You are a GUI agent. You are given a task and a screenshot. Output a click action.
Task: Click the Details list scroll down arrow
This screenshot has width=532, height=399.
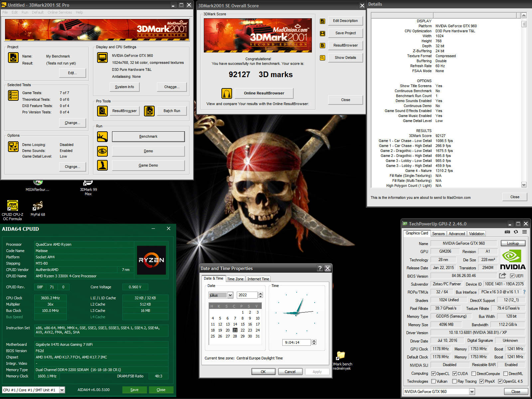[524, 185]
